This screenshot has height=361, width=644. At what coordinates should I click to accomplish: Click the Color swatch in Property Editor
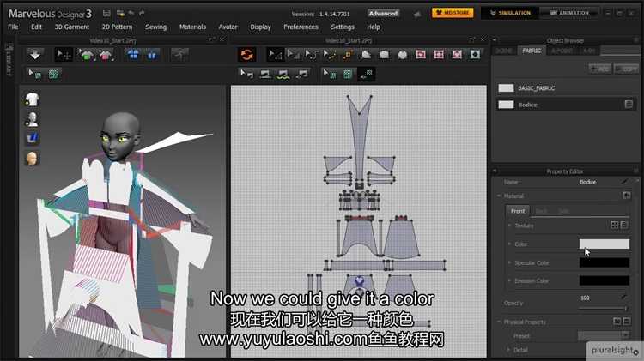pyautogui.click(x=605, y=244)
